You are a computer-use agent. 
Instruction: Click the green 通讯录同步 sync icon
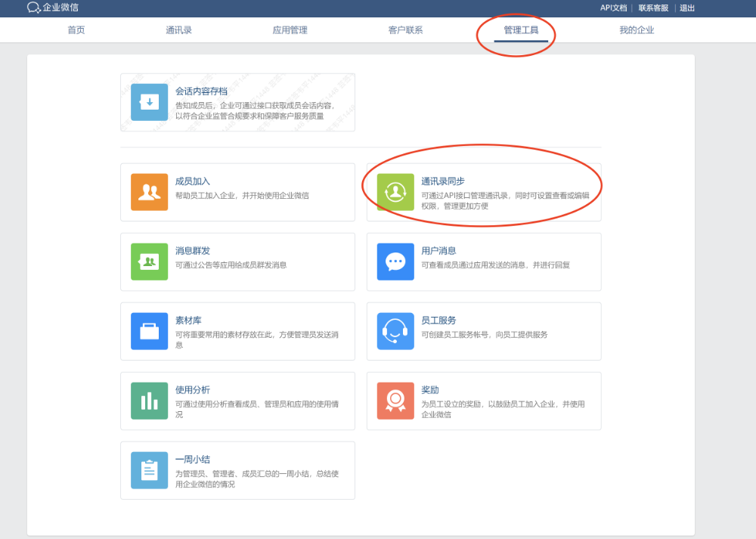395,192
